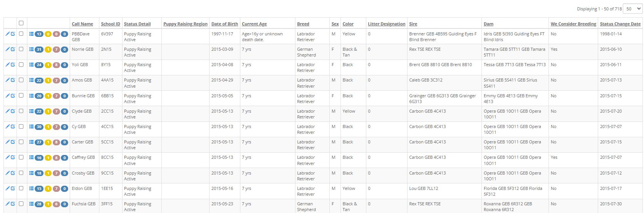Image resolution: width=644 pixels, height=213 pixels.
Task: Sort by Call Name column header
Action: coord(82,24)
